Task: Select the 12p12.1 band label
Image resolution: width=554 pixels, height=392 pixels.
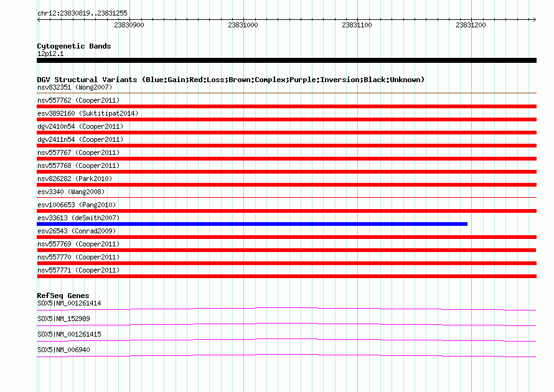Action: tap(50, 54)
